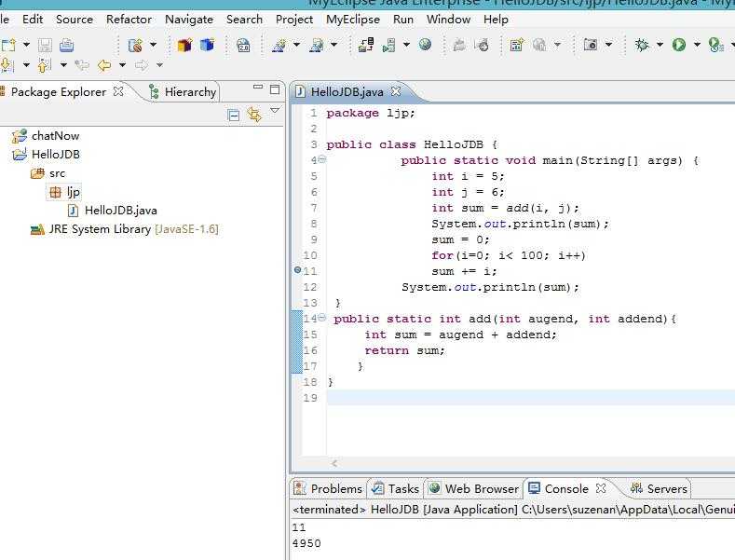Open the Source menu

pos(75,20)
